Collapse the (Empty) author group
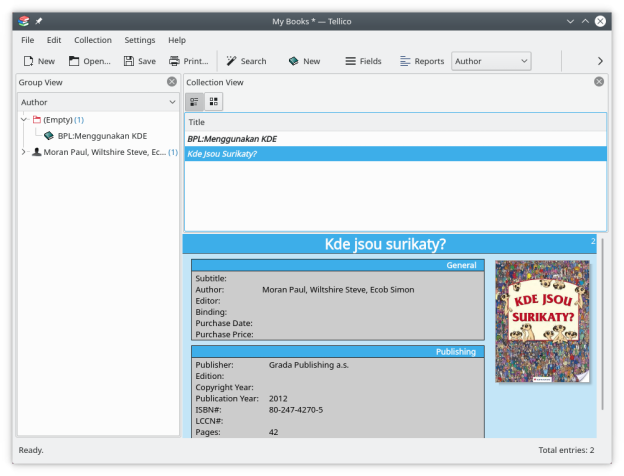This screenshot has width=624, height=476. click(x=24, y=120)
